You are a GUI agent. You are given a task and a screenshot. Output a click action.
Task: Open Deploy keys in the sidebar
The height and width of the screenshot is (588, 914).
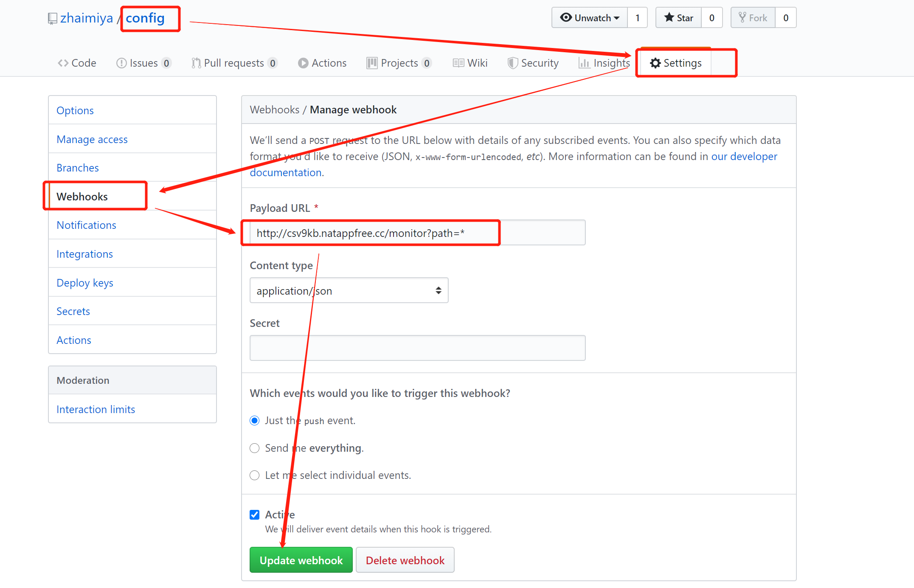85,283
